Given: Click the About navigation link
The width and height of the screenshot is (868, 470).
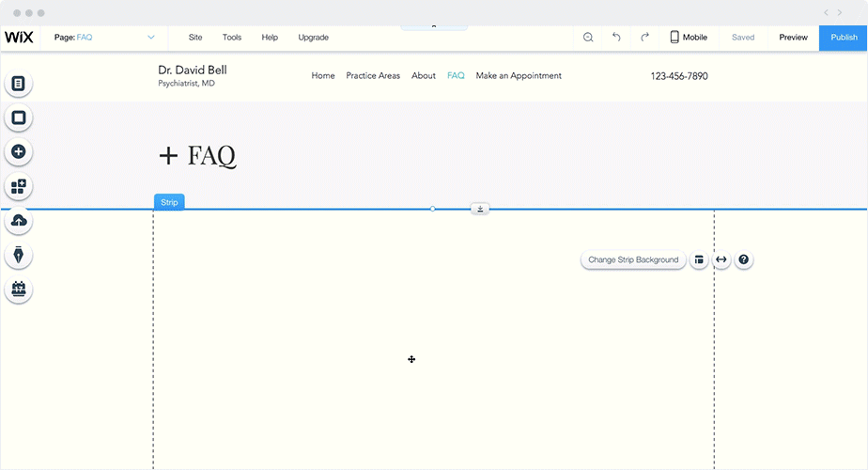Looking at the screenshot, I should 424,75.
